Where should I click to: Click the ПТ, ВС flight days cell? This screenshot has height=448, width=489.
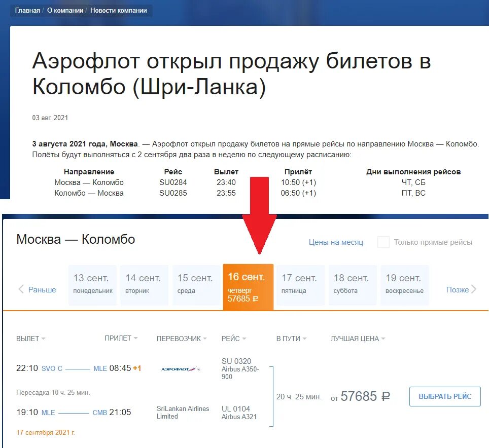(413, 193)
